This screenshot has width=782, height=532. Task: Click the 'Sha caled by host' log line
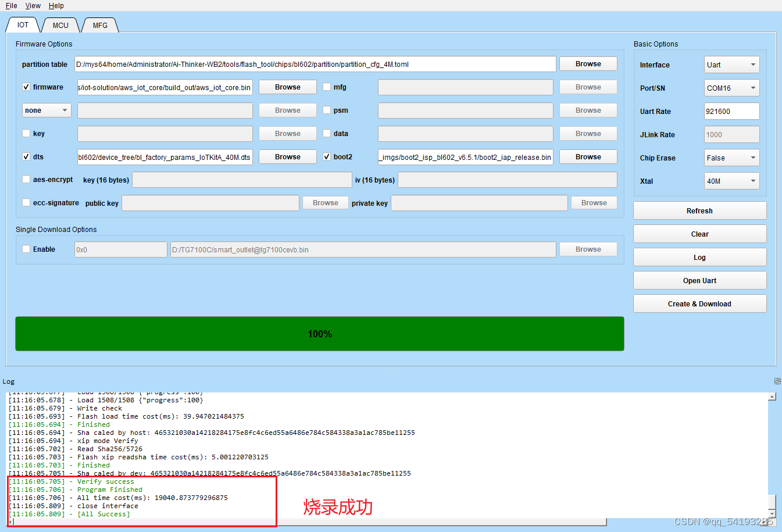212,433
